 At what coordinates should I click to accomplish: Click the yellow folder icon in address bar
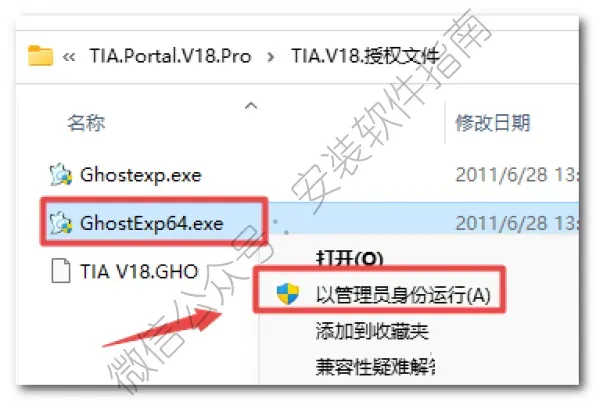click(x=40, y=55)
